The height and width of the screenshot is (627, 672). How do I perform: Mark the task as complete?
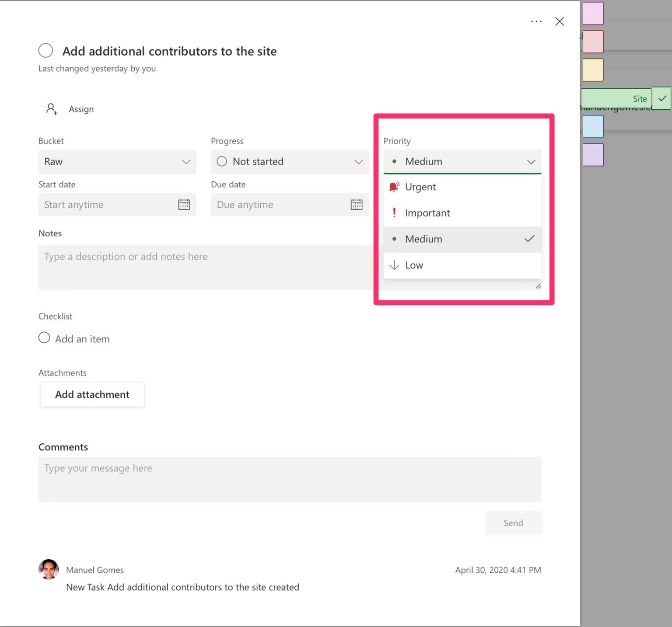point(45,50)
